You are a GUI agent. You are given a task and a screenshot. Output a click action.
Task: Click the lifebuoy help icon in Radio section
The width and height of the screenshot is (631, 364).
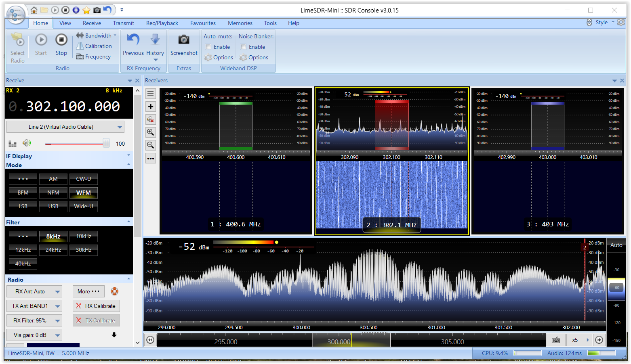coord(115,291)
